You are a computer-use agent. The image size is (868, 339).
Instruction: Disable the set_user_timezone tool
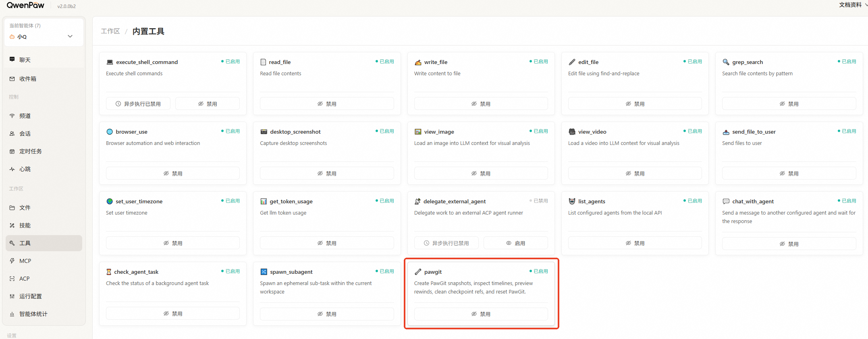[x=173, y=243]
